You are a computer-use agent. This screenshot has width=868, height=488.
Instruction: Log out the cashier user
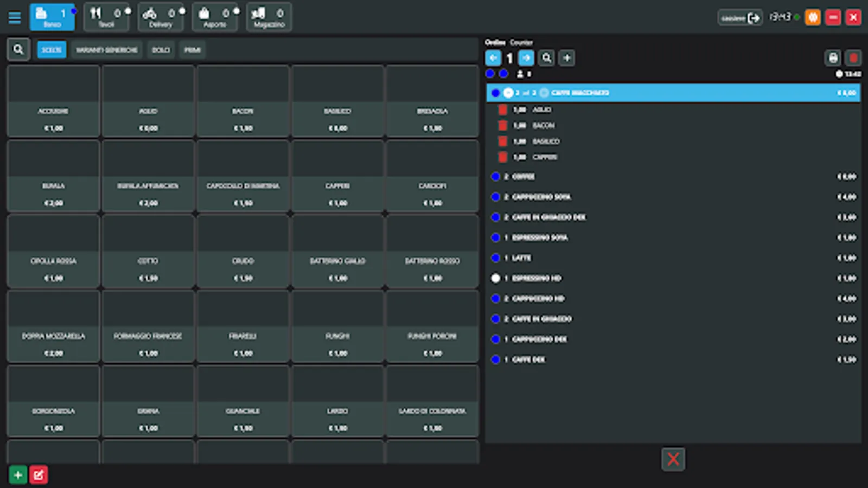pyautogui.click(x=740, y=18)
